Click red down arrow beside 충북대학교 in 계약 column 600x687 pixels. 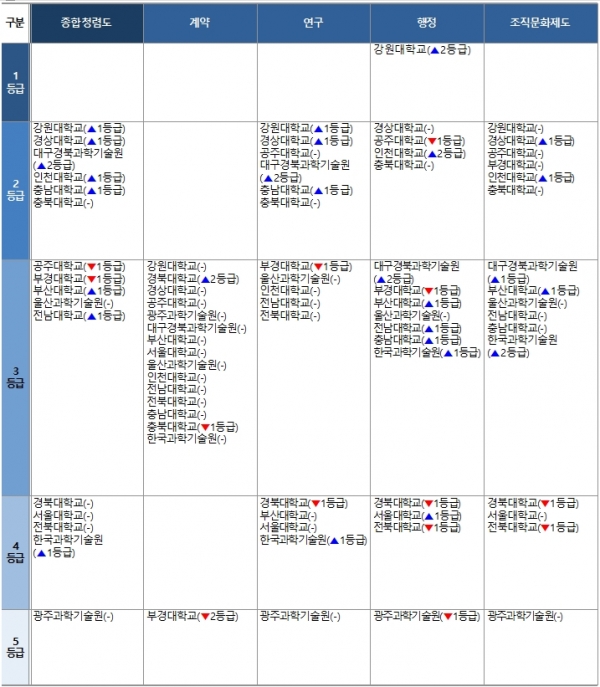pos(205,426)
